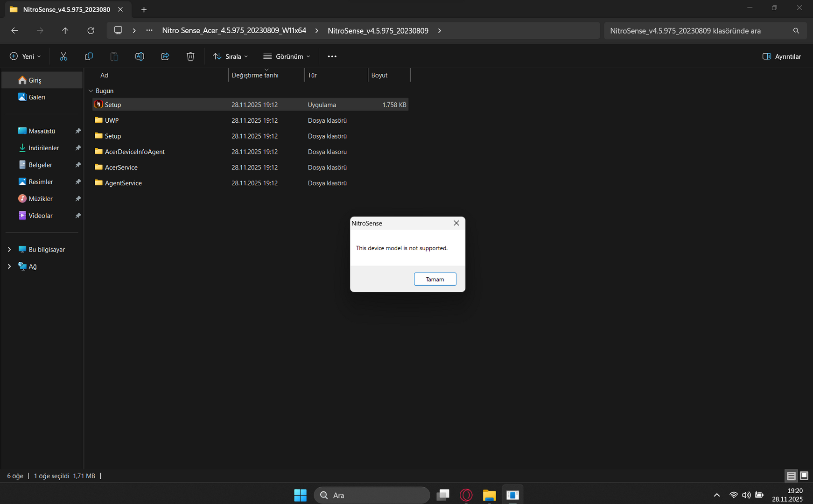The image size is (813, 504).
Task: Click Tamam to dismiss the dialog
Action: point(435,279)
